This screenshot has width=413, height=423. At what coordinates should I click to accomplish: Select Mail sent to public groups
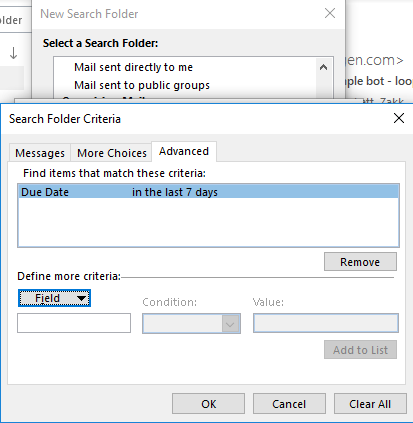pos(142,85)
